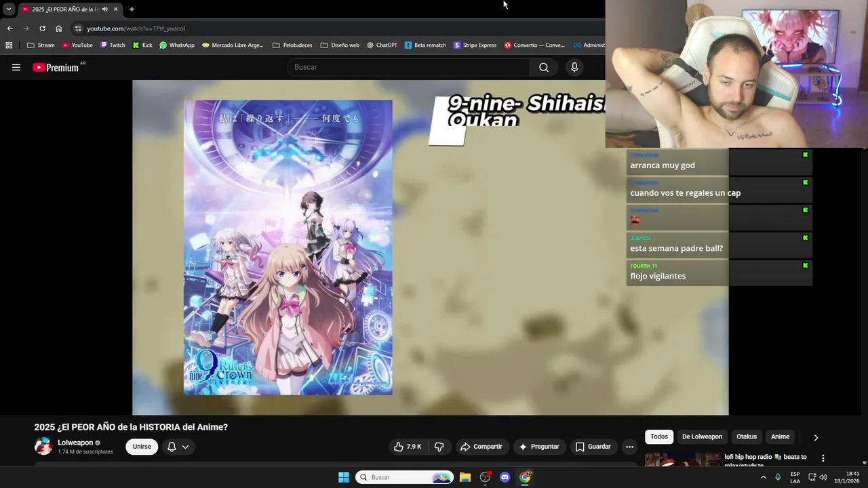
Task: Click the taskbar microphone tray icon
Action: [x=778, y=477]
